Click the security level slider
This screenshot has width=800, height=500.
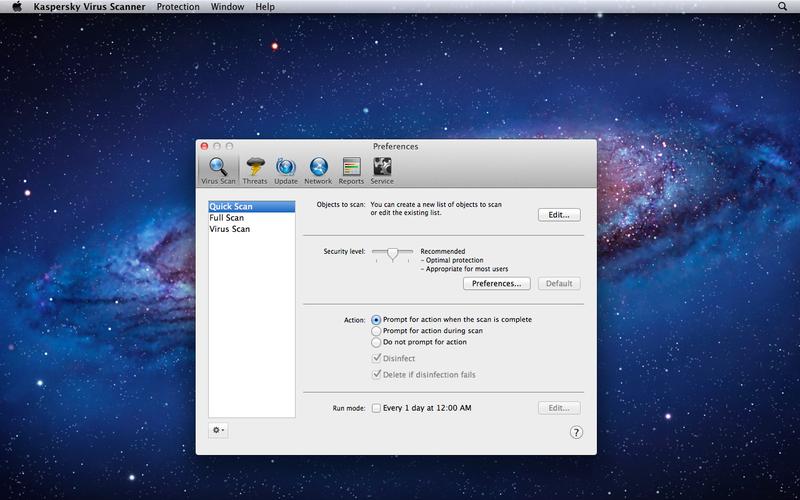tap(392, 254)
